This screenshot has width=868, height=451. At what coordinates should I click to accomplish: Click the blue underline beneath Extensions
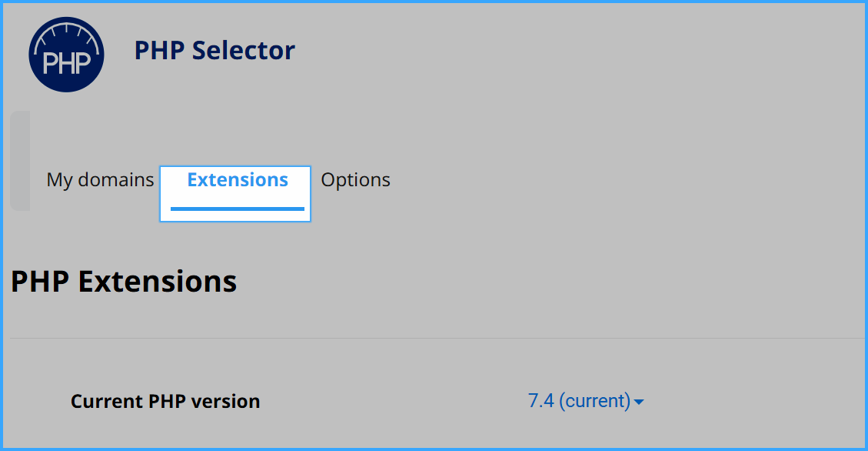[238, 209]
